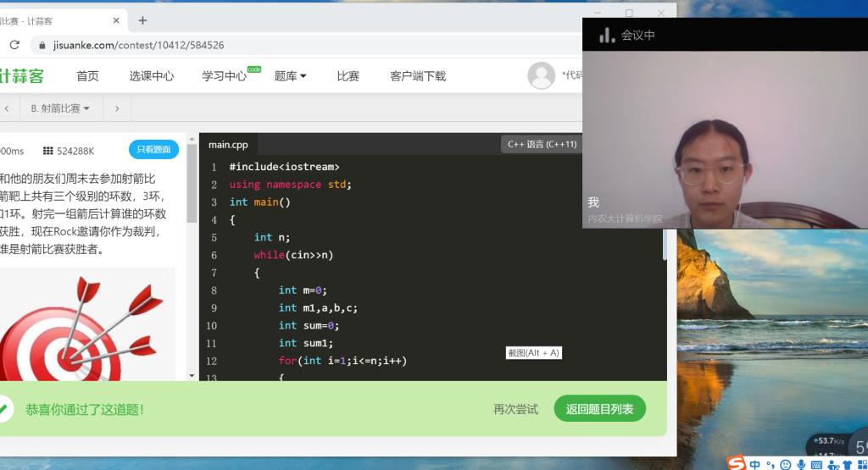The height and width of the screenshot is (470, 868).
Task: Click the Sogou skin shirt icon
Action: 846,463
